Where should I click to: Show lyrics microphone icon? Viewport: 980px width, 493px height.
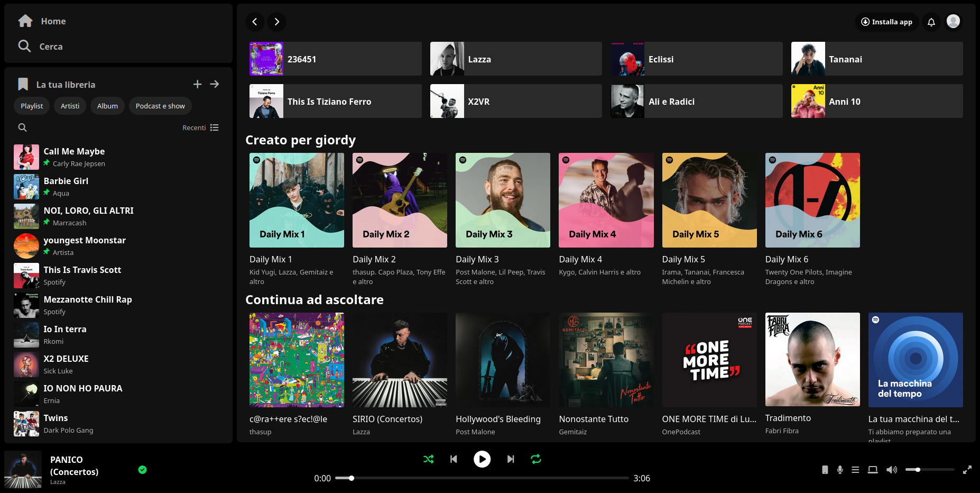tap(840, 470)
